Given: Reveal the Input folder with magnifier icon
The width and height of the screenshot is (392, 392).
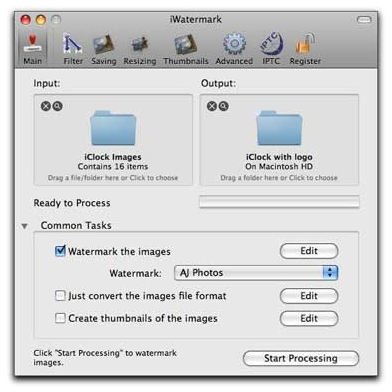Looking at the screenshot, I should 58,106.
